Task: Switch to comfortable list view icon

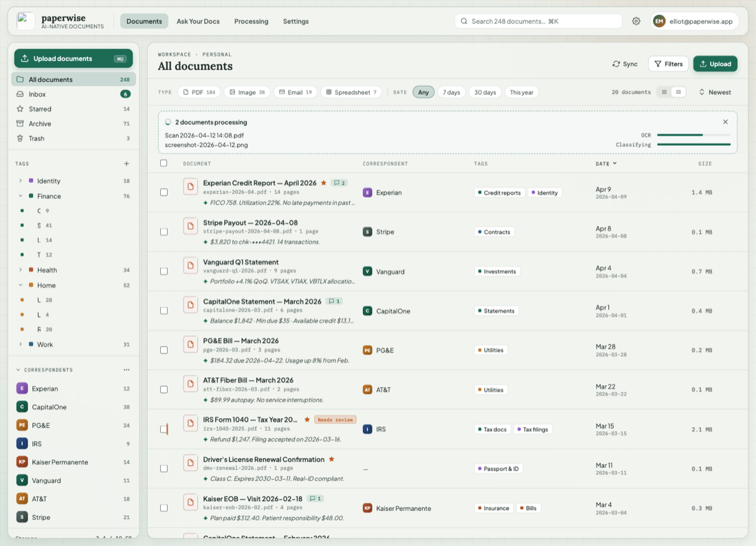Action: pos(678,92)
